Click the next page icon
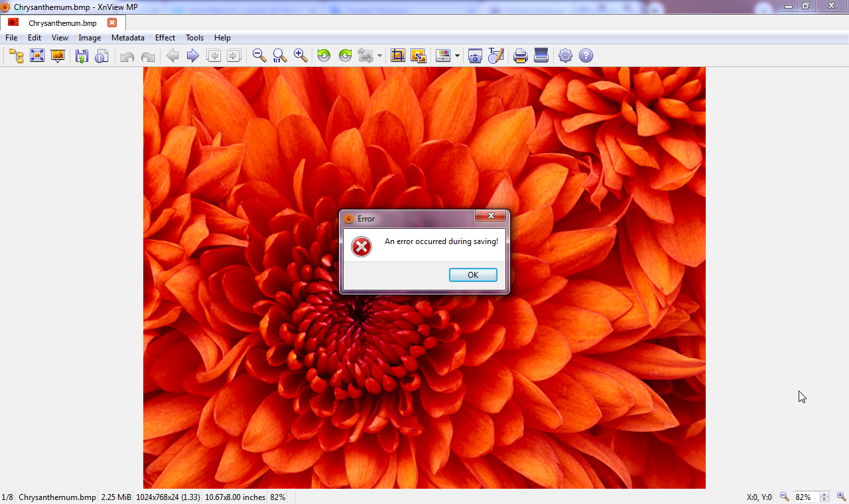 234,56
